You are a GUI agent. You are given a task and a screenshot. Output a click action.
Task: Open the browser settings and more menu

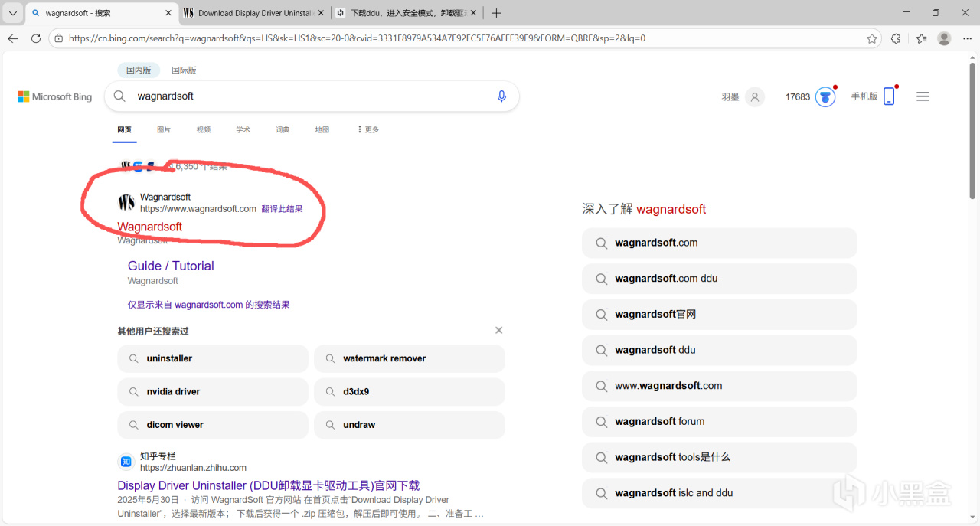click(x=966, y=38)
